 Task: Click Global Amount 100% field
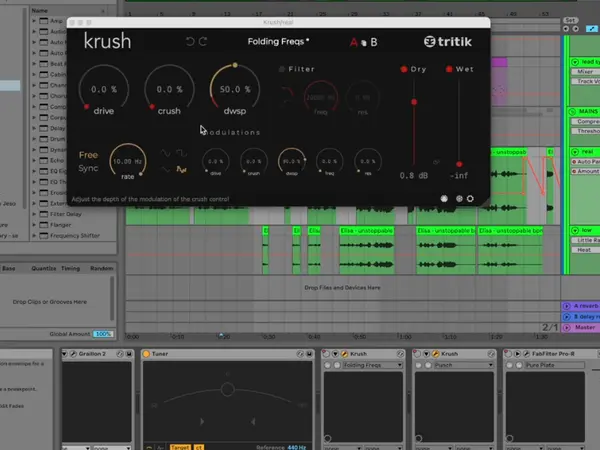pos(103,334)
